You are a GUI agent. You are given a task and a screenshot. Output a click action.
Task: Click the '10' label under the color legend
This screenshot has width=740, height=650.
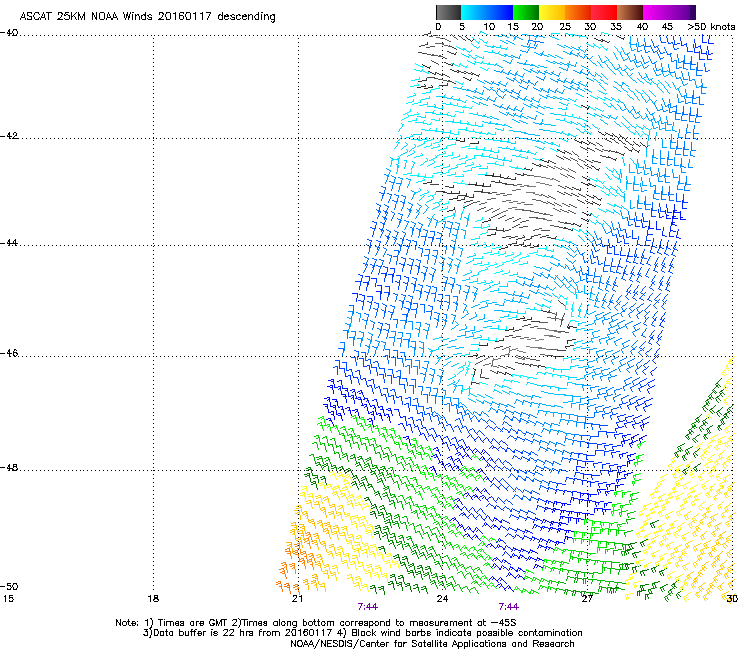489,27
